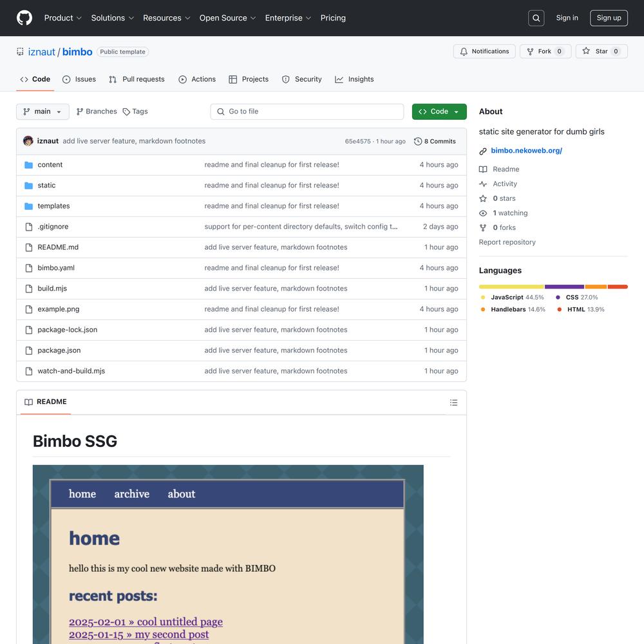
Task: Expand the Enterprise menu
Action: click(x=288, y=18)
